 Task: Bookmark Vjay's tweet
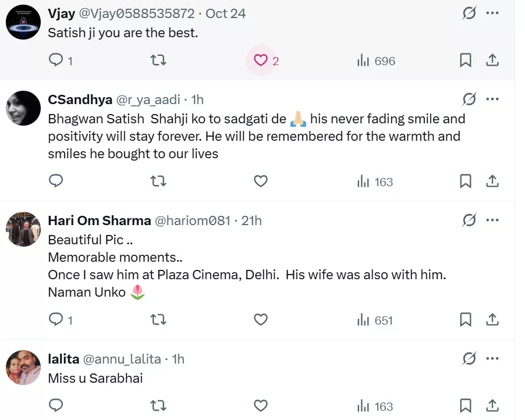pos(466,60)
